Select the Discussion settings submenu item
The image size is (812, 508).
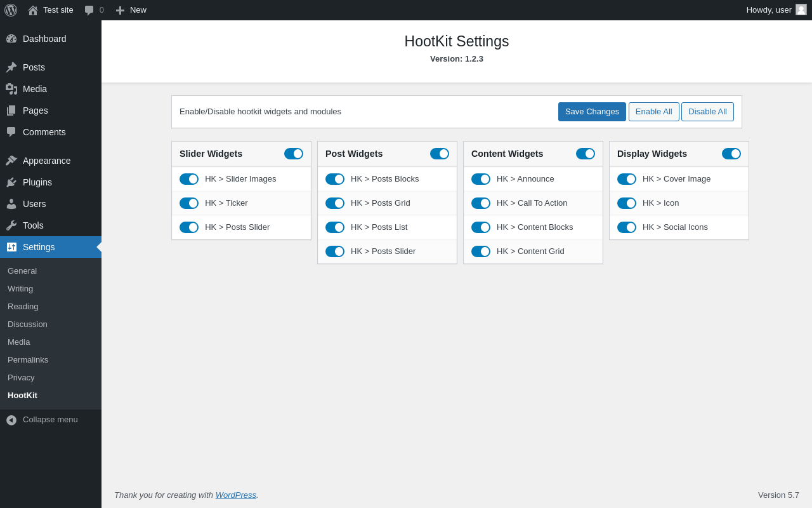point(27,324)
